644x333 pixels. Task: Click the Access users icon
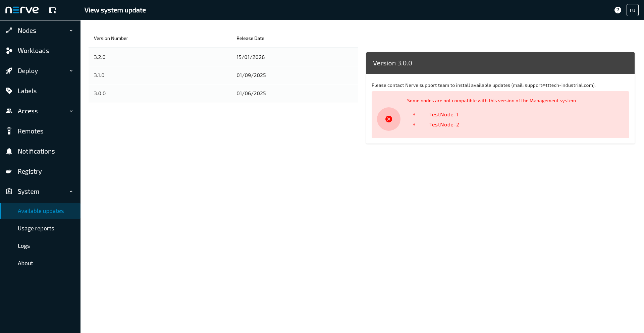pos(9,111)
